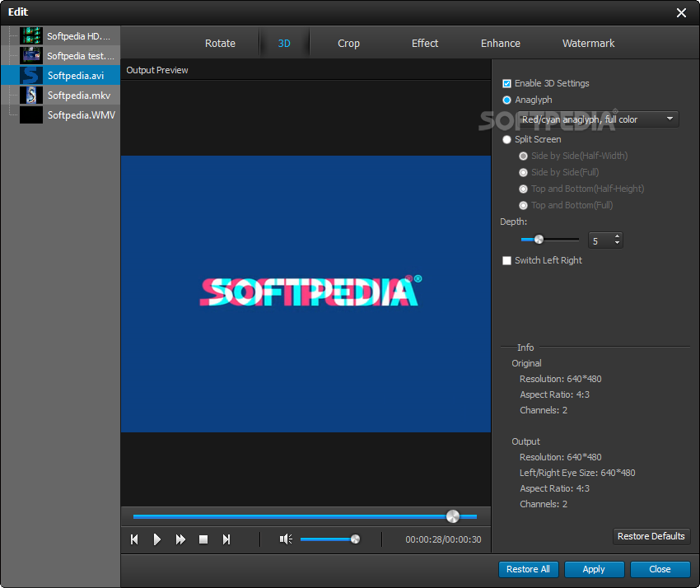Click the video seek bar handle
The height and width of the screenshot is (588, 700).
click(x=452, y=516)
